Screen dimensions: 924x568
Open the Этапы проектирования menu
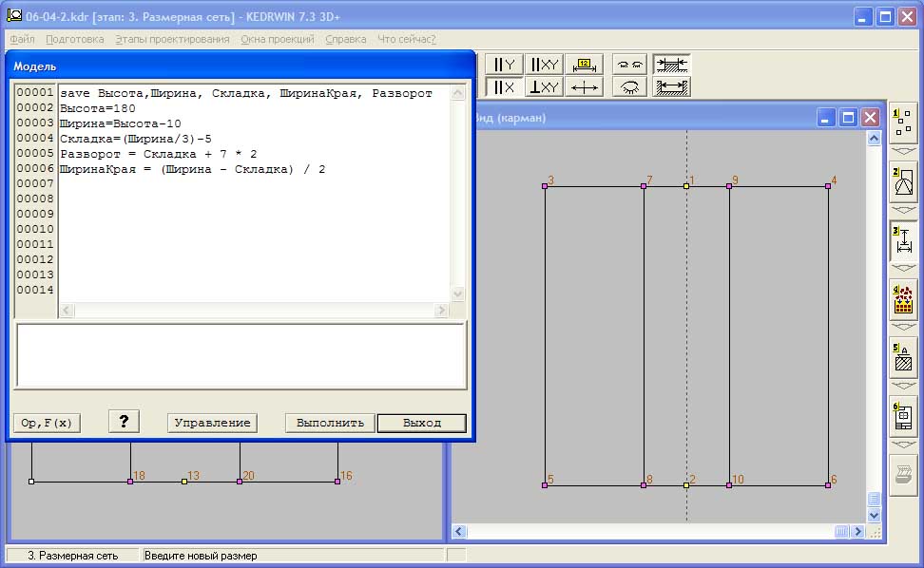pyautogui.click(x=172, y=39)
